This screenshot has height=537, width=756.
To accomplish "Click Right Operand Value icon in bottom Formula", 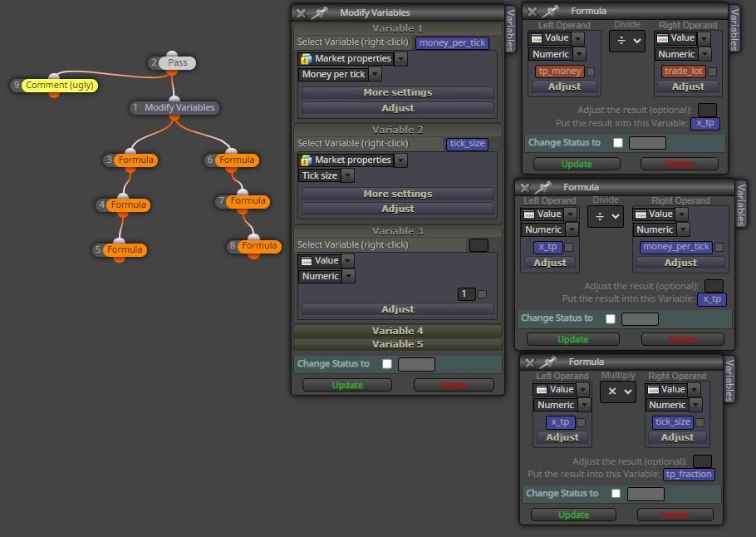I will pos(653,389).
